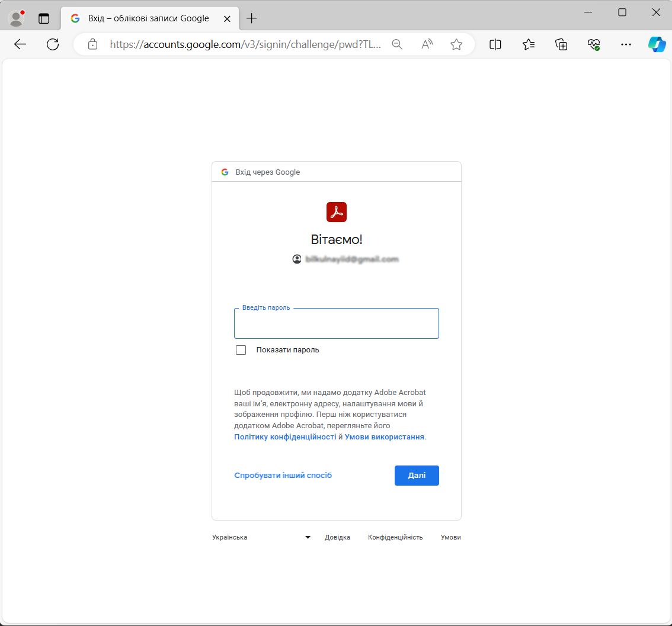Open Спробувати інший спосіб
Viewport: 672px width, 626px height.
tap(283, 475)
